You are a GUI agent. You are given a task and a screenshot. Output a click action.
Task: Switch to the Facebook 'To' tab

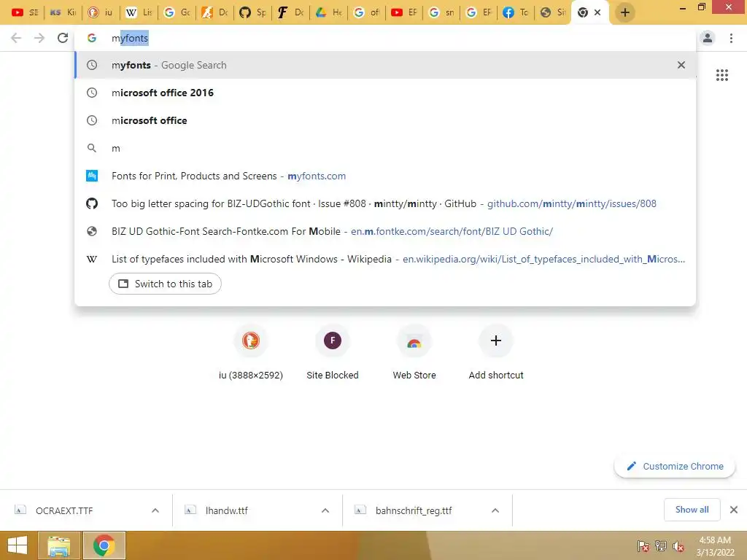(516, 12)
